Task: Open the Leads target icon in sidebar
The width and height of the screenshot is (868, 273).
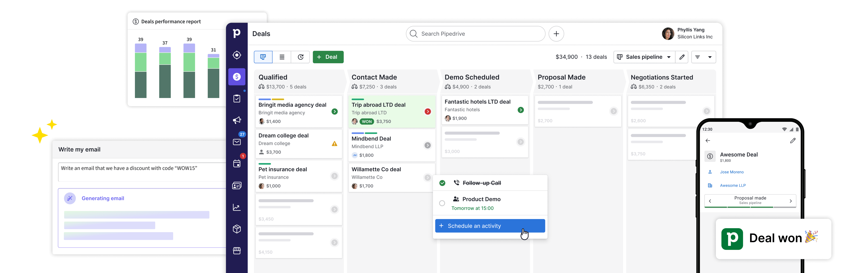Action: (237, 55)
